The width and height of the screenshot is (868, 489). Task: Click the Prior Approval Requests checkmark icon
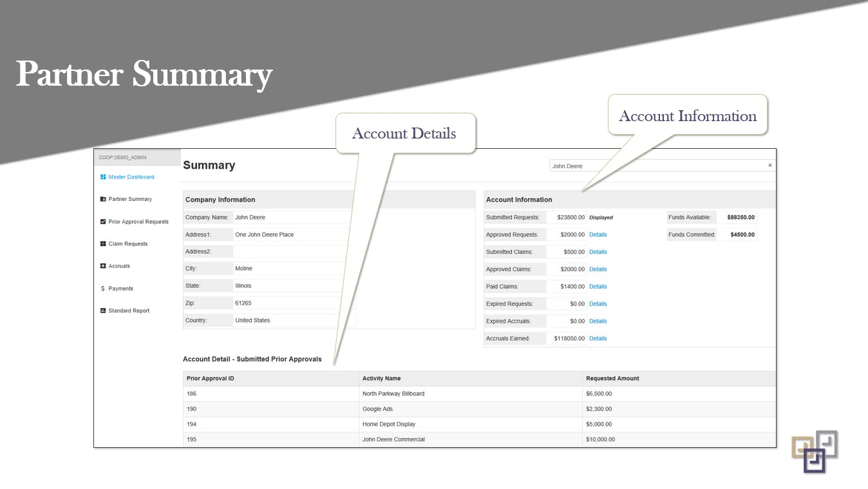coord(103,222)
